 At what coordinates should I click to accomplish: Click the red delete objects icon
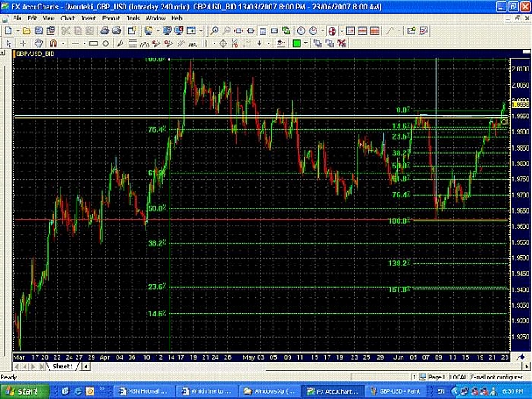tap(341, 43)
